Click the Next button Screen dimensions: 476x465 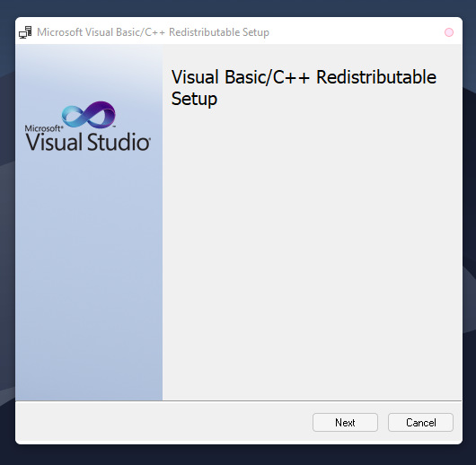pyautogui.click(x=345, y=422)
